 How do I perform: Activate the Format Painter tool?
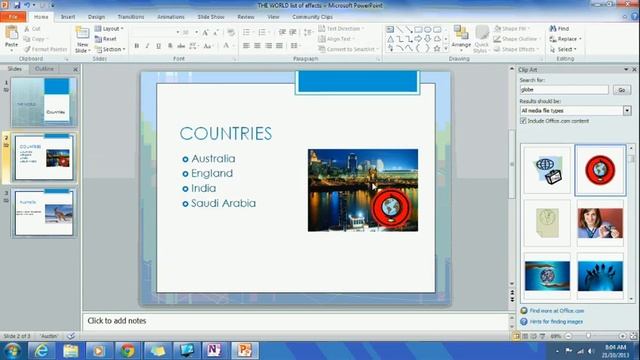45,49
